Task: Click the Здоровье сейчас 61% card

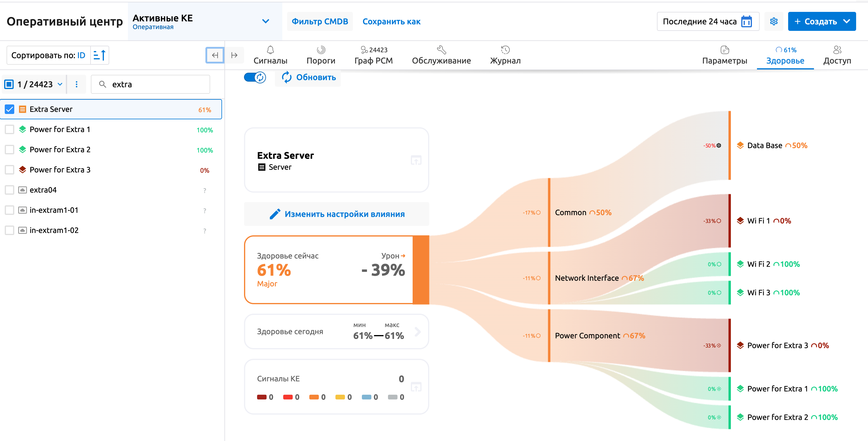Action: [336, 270]
